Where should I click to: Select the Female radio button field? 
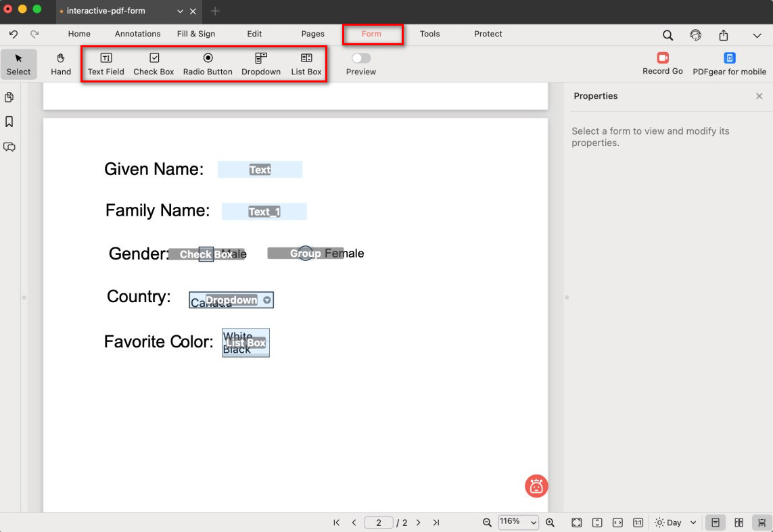point(306,253)
